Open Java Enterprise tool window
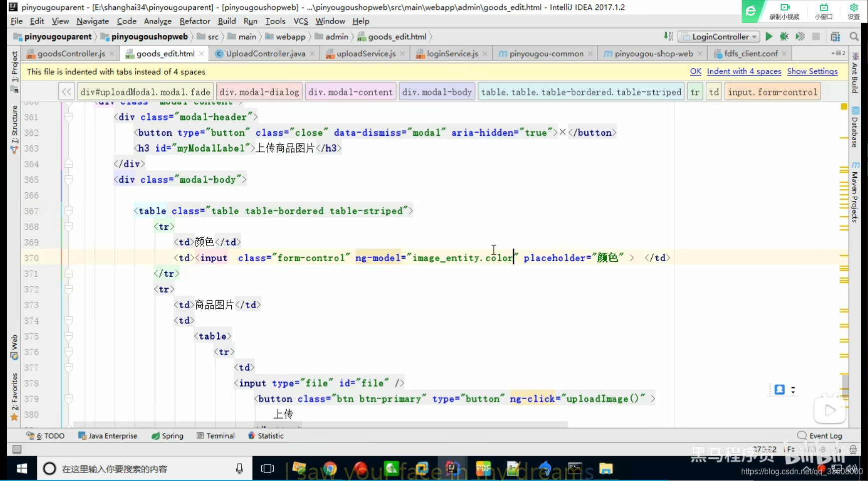 108,436
